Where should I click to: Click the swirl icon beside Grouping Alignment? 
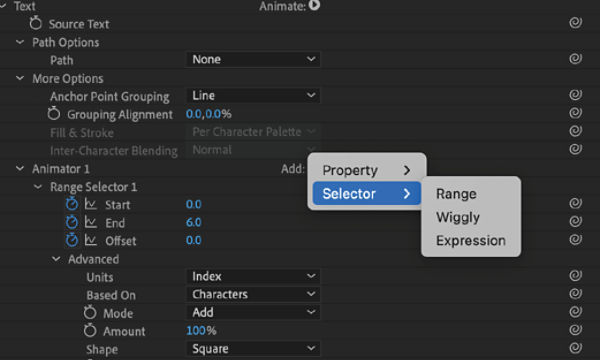pyautogui.click(x=576, y=113)
